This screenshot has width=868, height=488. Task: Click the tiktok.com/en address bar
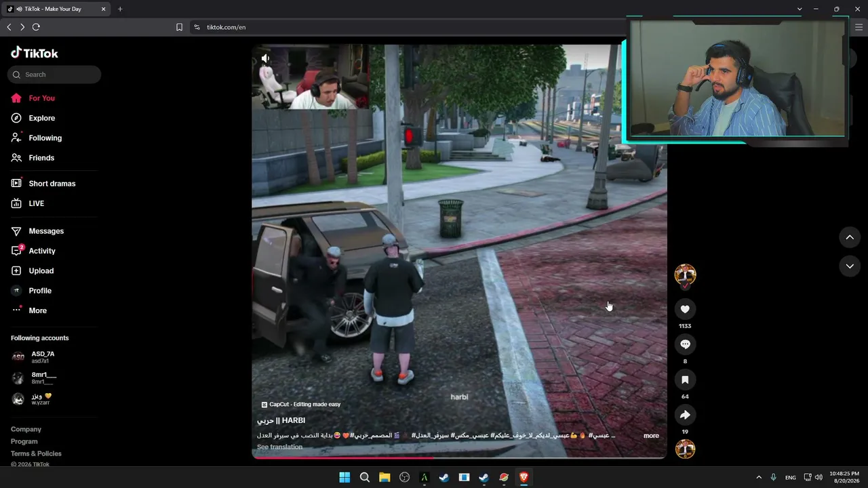(x=226, y=27)
